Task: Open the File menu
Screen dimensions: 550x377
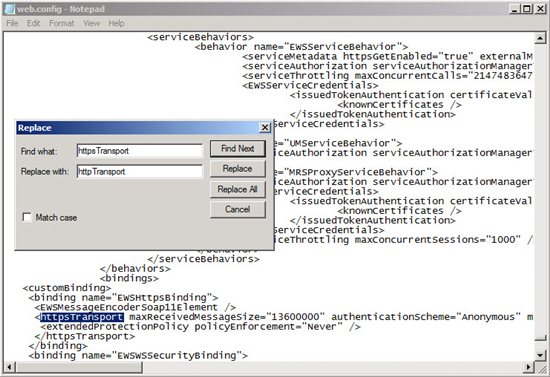Action: tap(12, 23)
